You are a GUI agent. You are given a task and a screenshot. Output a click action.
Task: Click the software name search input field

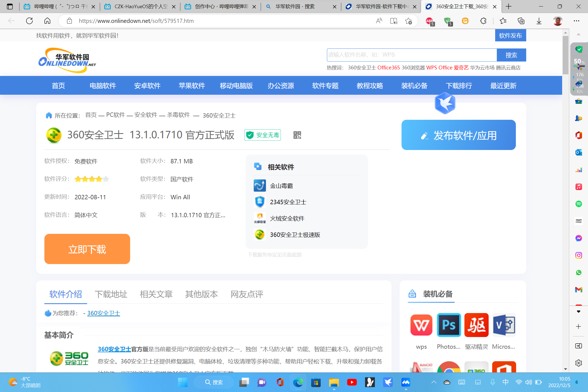point(412,55)
